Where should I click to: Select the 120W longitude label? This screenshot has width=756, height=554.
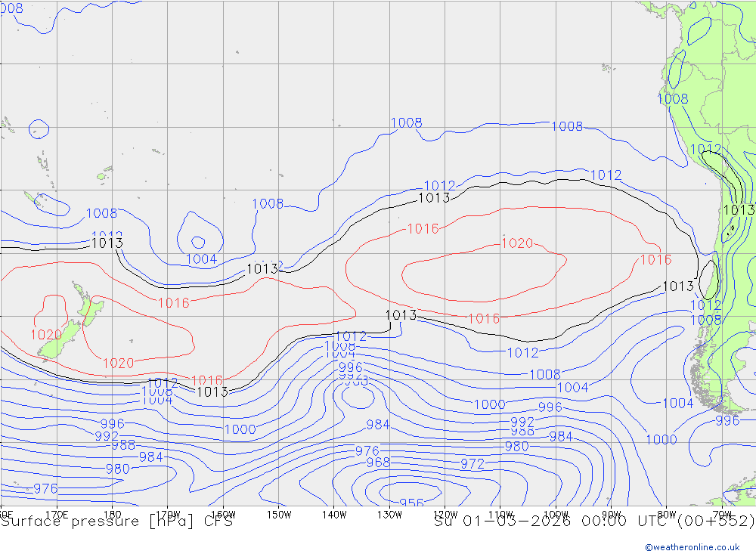(445, 515)
